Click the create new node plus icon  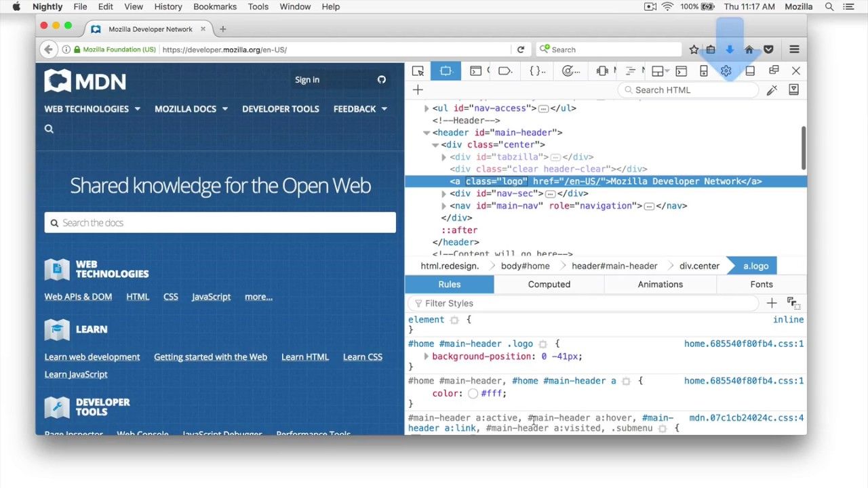[418, 90]
